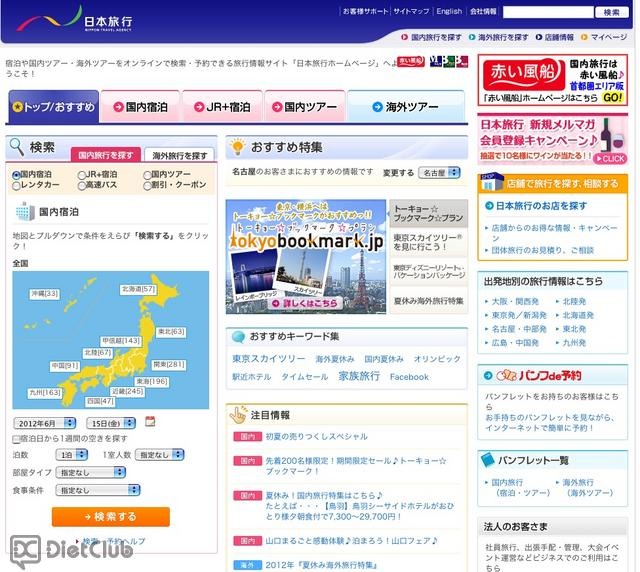Click the header 検索 button

[x=611, y=12]
